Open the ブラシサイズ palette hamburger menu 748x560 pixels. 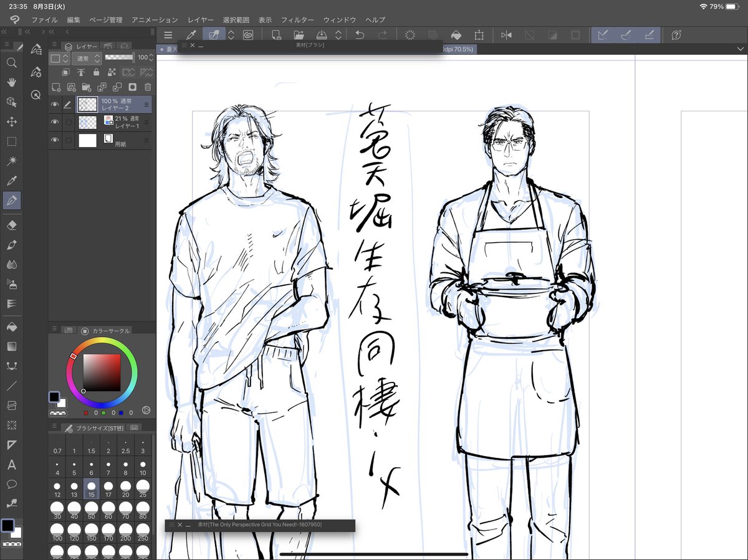tap(55, 427)
